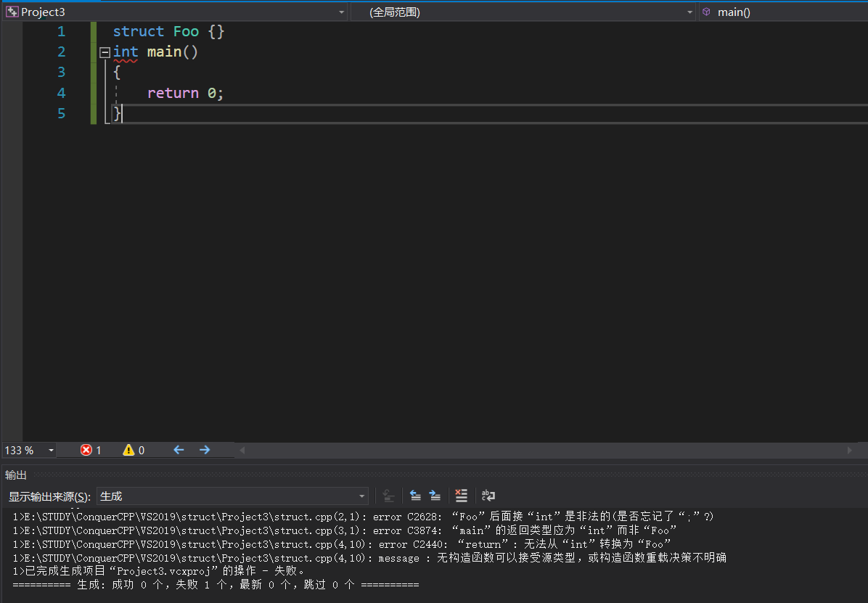Select the 输出 panel title
Viewport: 868px width, 603px height.
pos(15,475)
